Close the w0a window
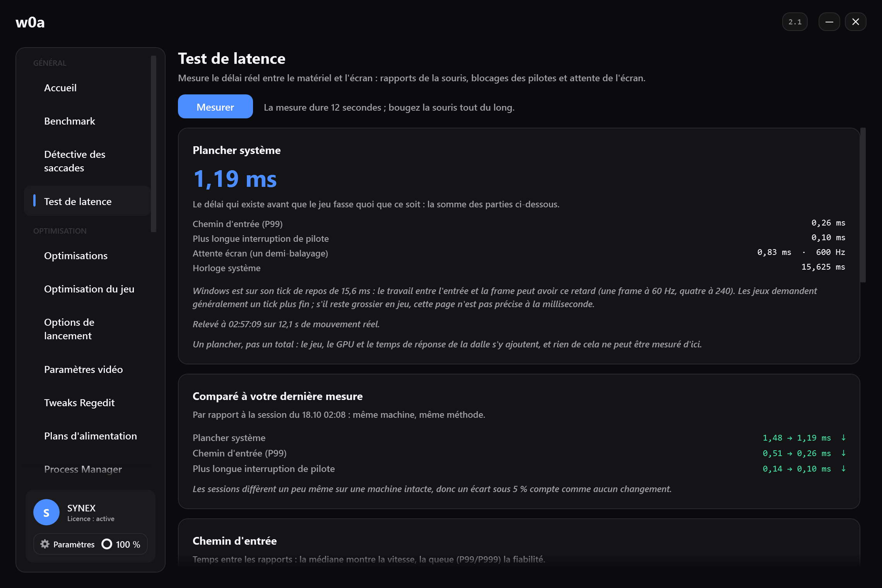 [x=855, y=22]
